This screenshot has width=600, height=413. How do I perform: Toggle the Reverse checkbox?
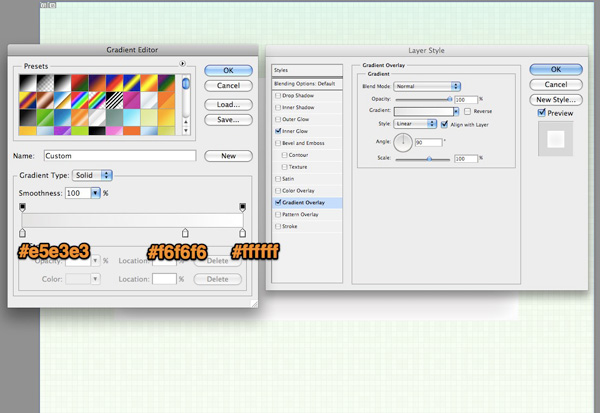click(467, 111)
